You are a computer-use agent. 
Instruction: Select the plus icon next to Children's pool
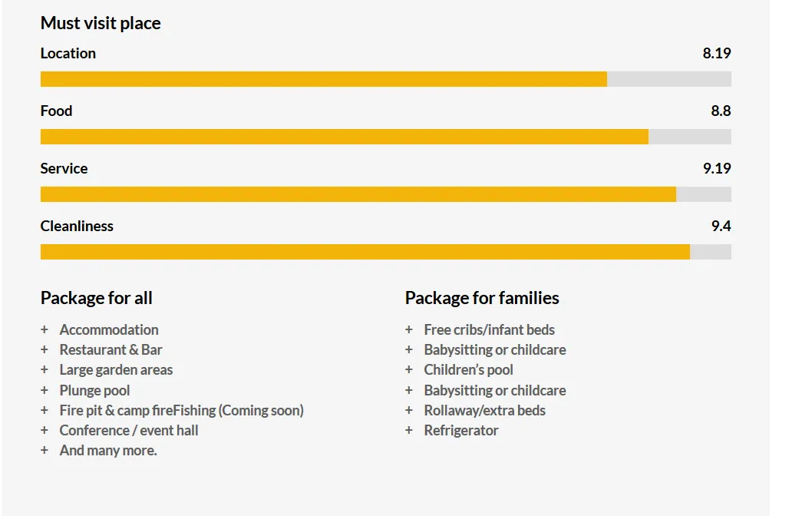[409, 370]
